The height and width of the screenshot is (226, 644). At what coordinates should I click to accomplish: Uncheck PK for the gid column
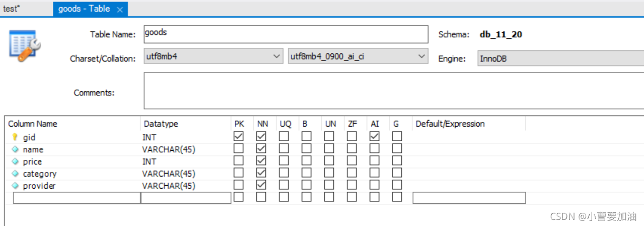(x=239, y=136)
